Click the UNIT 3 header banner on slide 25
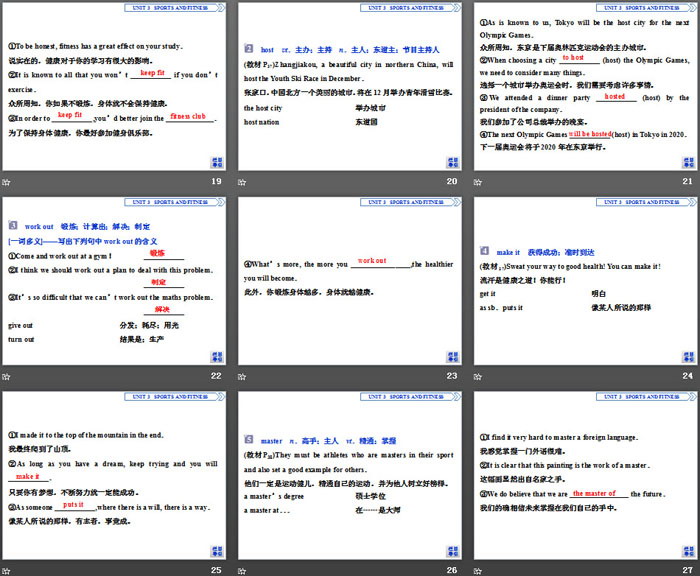The height and width of the screenshot is (576, 700). click(158, 399)
